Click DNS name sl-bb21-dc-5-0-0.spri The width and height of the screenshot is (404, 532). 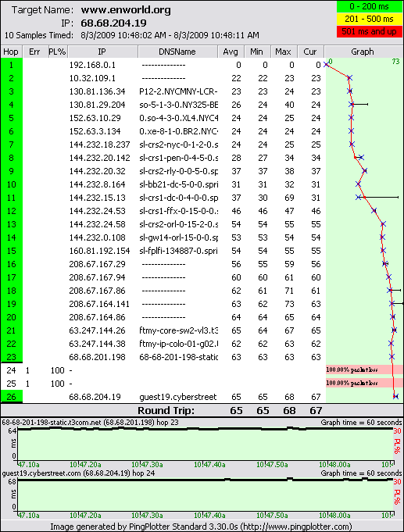(x=179, y=184)
